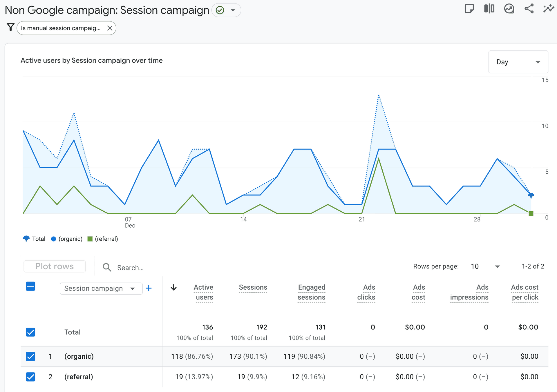Open the Insights chart icon
Image resolution: width=557 pixels, height=392 pixels.
pyautogui.click(x=509, y=9)
